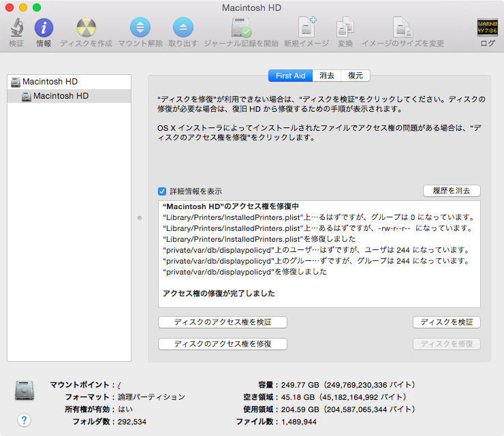Click ディスクのアクセス権を検証 button
The height and width of the screenshot is (436, 504).
pyautogui.click(x=223, y=322)
